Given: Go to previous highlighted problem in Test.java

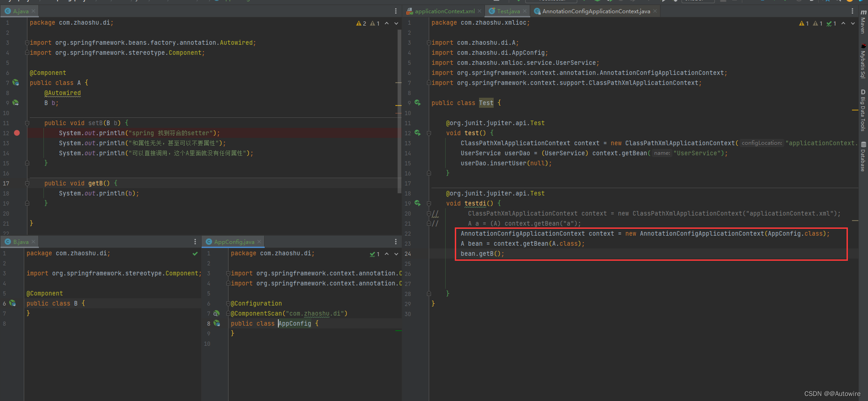Looking at the screenshot, I should pyautogui.click(x=843, y=23).
